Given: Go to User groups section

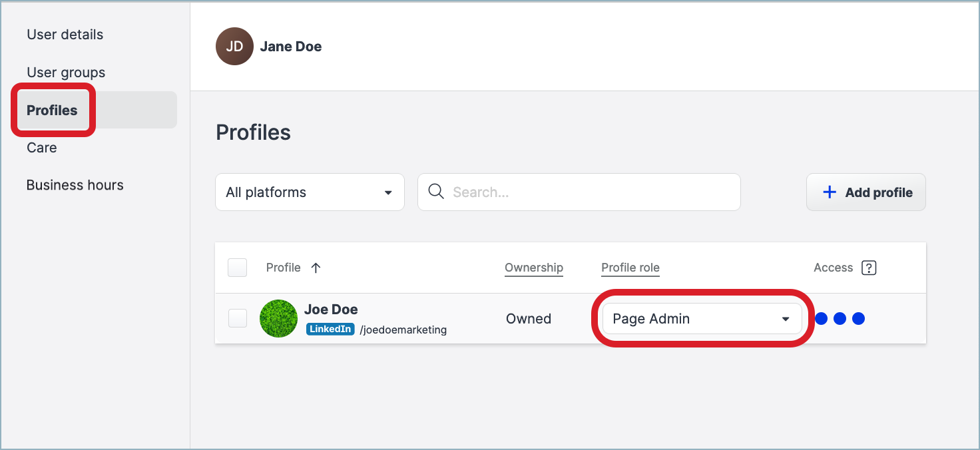Looking at the screenshot, I should tap(66, 73).
